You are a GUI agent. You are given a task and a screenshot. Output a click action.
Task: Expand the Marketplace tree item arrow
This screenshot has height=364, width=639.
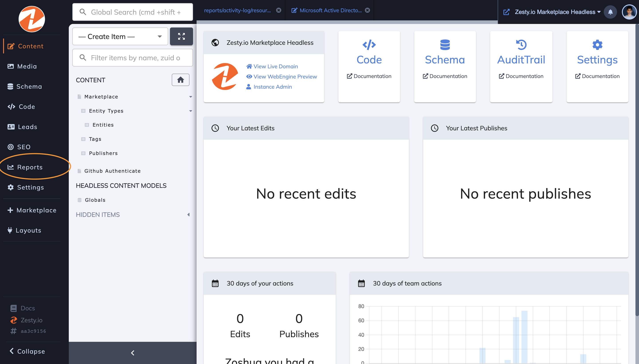(x=191, y=97)
